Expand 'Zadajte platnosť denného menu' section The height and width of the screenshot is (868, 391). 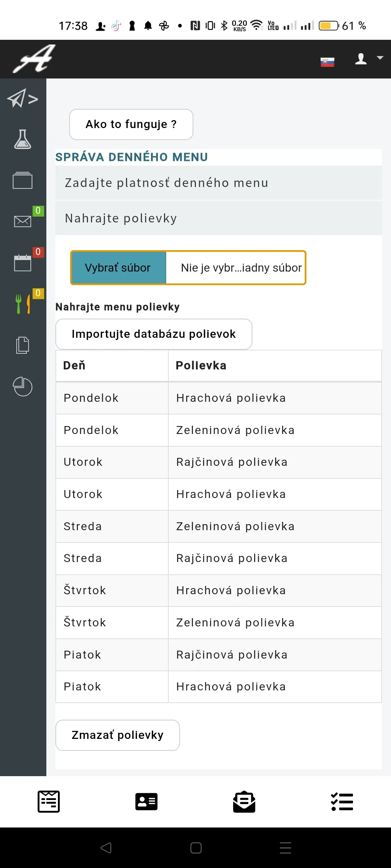[219, 183]
